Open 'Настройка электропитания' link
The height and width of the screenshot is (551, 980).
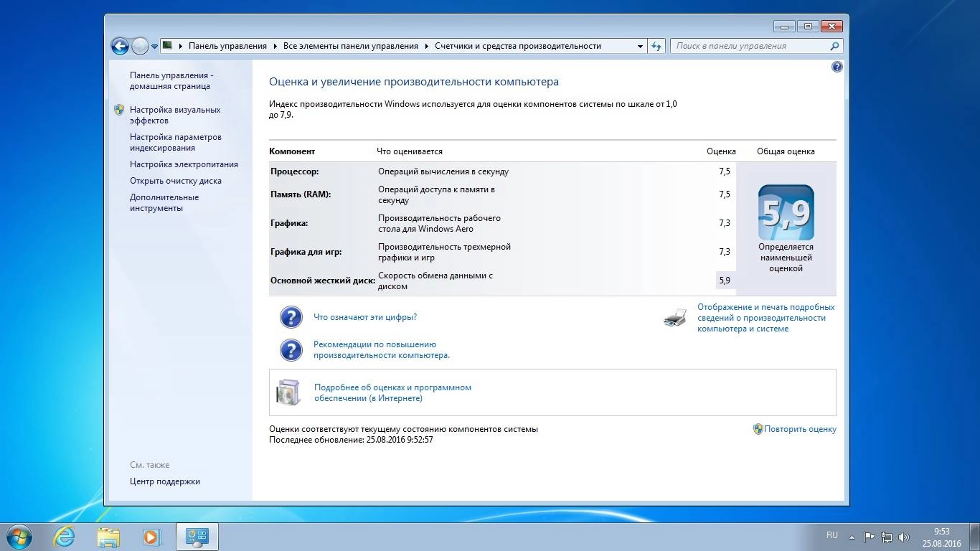pos(184,164)
